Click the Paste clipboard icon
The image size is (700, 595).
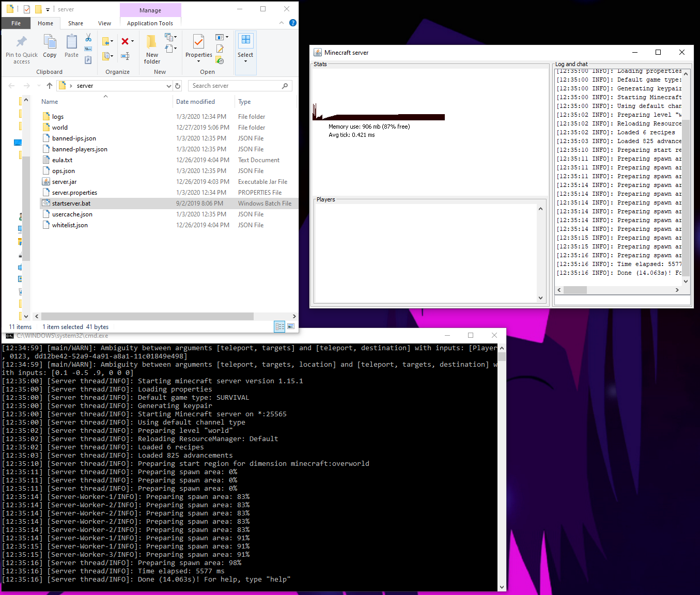point(71,42)
